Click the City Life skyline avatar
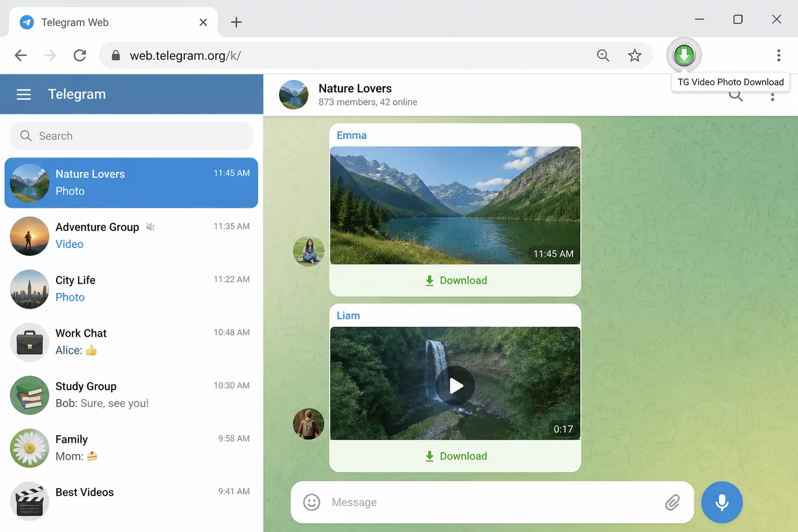 click(x=30, y=289)
